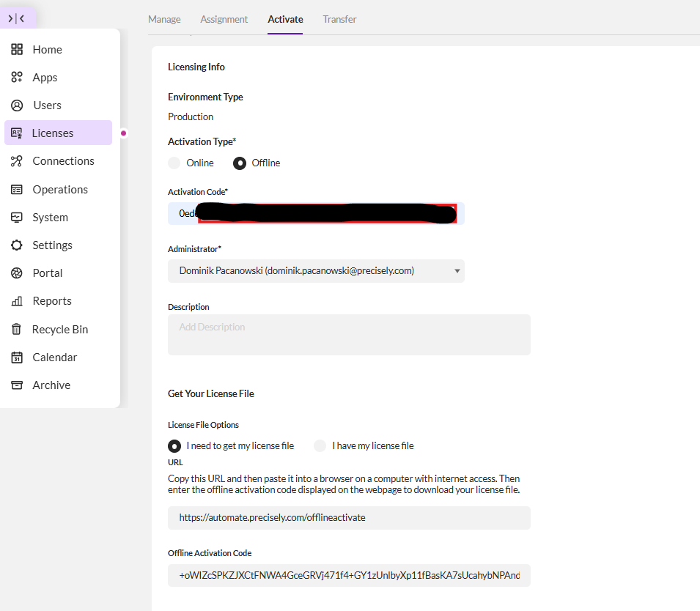Switch to the Transfer tab
This screenshot has width=700, height=611.
pos(339,19)
